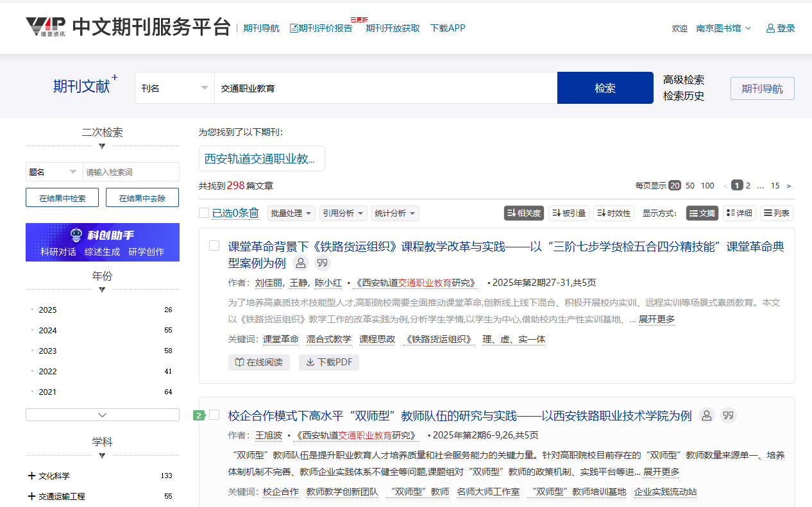Open the 刊名 search field dropdown

point(174,88)
